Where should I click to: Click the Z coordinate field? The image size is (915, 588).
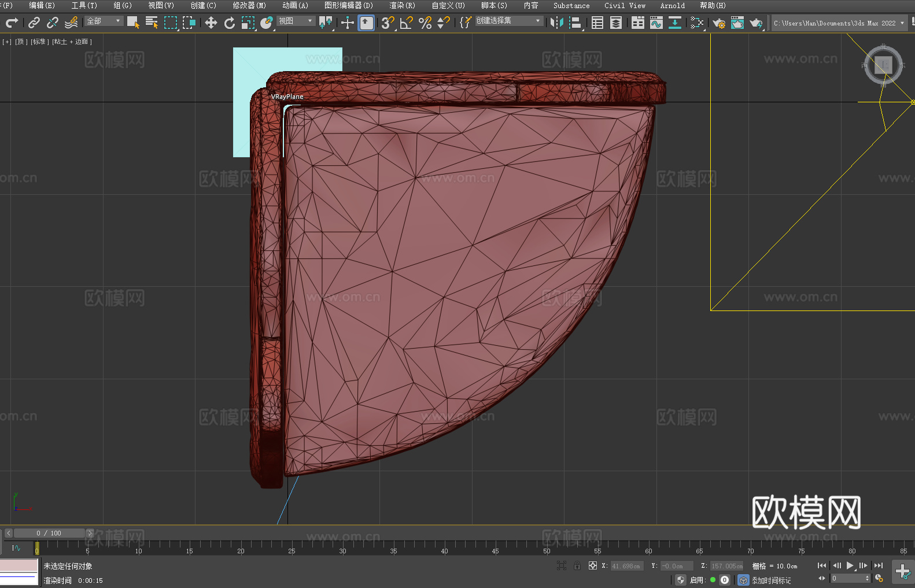pos(726,566)
